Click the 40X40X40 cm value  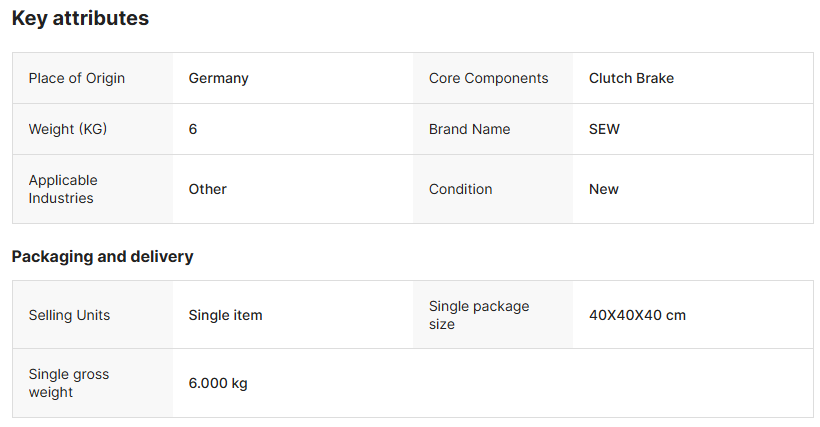pos(637,315)
